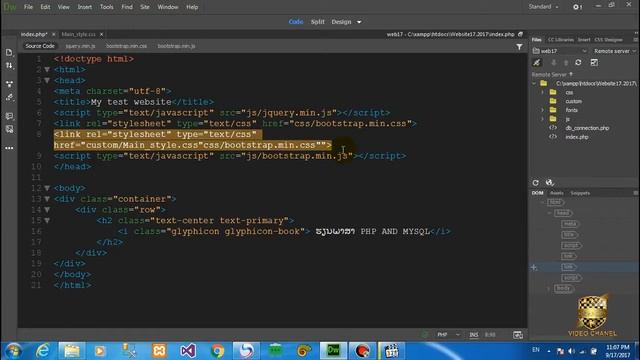Image resolution: width=640 pixels, height=360 pixels.
Task: Click the Windows Start button
Action: point(13,351)
